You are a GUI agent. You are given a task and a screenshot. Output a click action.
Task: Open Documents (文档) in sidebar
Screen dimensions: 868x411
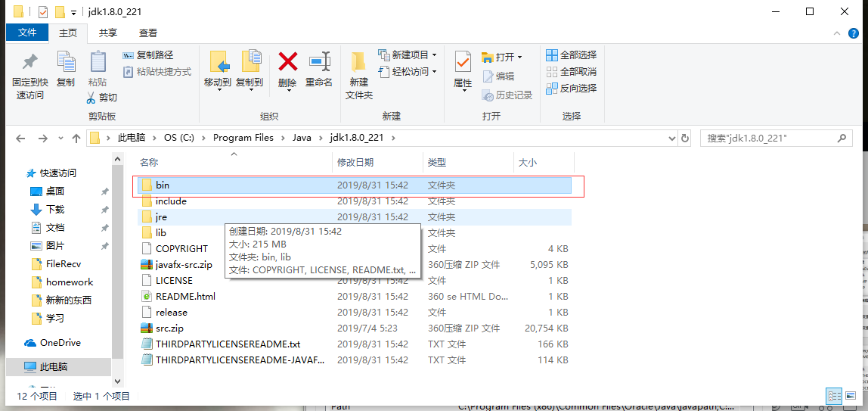click(54, 228)
